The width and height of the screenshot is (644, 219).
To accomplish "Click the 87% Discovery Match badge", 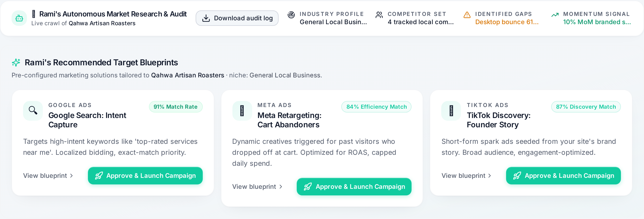I will (586, 107).
